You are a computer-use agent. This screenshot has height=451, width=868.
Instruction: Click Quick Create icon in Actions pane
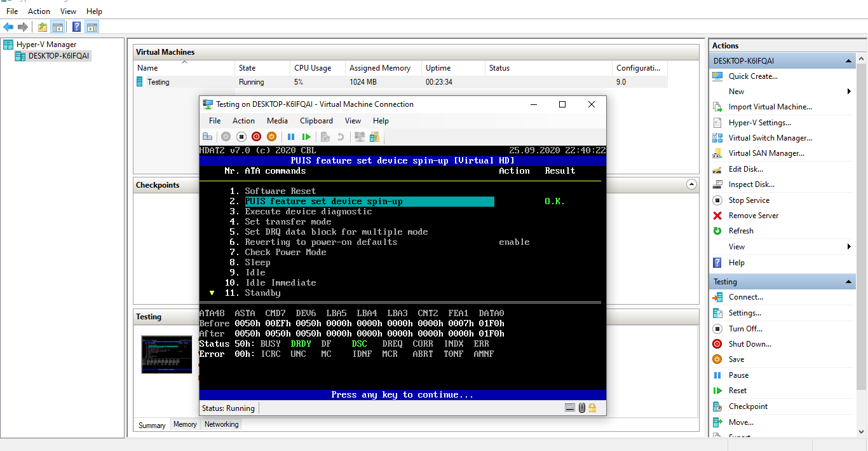coord(717,76)
